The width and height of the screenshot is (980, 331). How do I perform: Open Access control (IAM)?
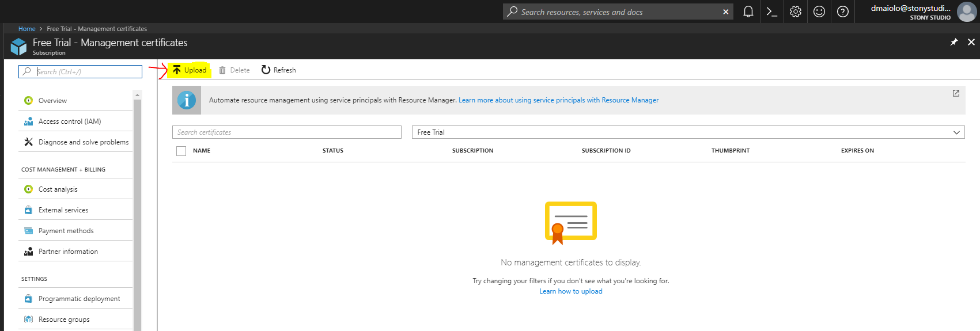(75, 121)
